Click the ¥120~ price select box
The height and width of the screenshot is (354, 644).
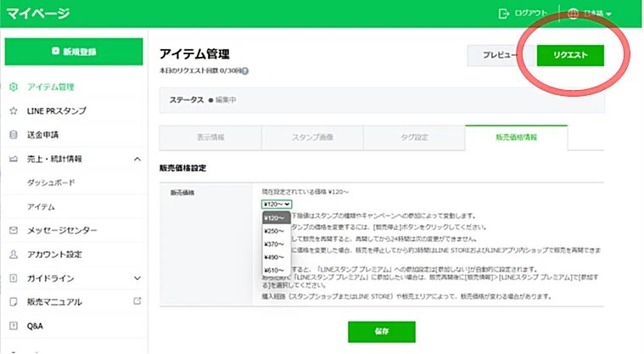[277, 205]
